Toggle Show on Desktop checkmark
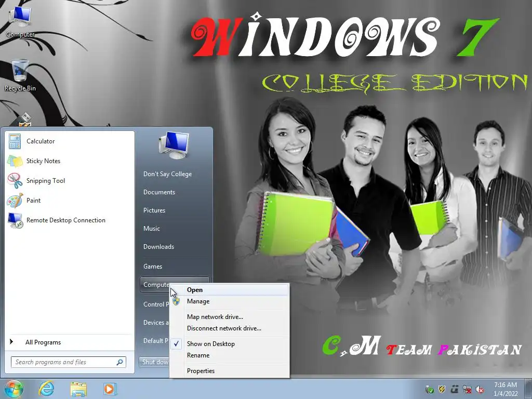The width and height of the screenshot is (532, 399). [x=177, y=344]
